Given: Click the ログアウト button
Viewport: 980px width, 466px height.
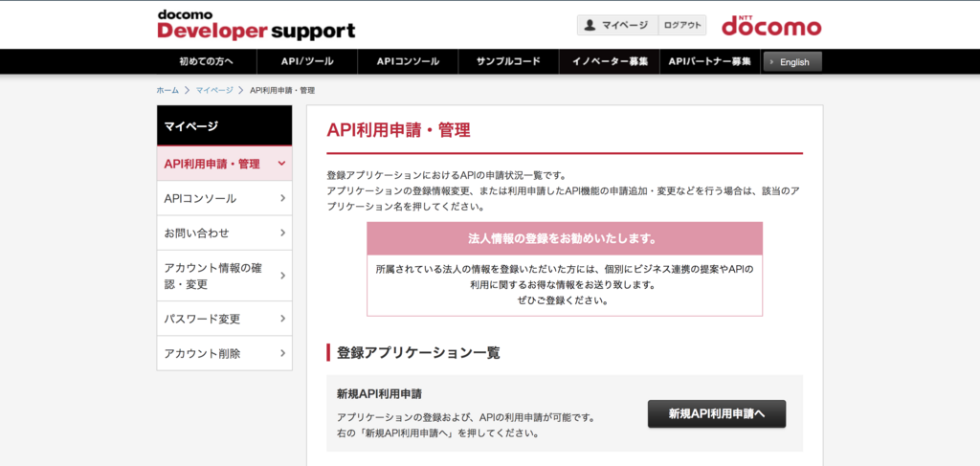Looking at the screenshot, I should pos(681,26).
